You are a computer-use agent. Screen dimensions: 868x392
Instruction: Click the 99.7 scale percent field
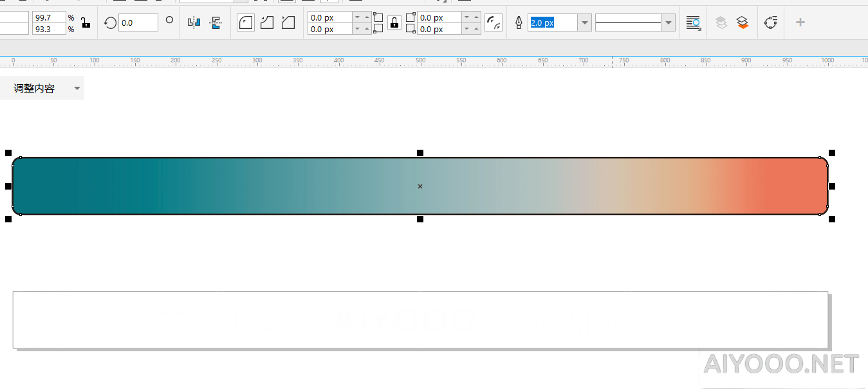tap(49, 17)
